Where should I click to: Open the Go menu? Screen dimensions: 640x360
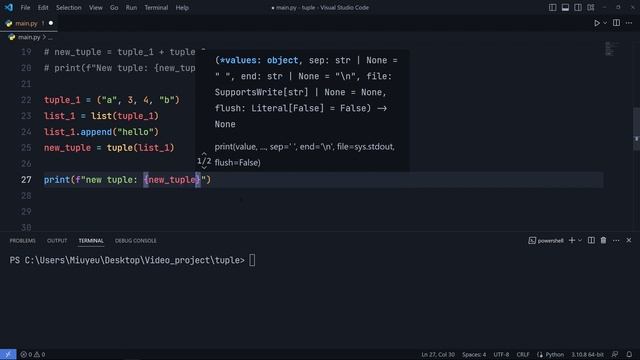click(x=114, y=7)
